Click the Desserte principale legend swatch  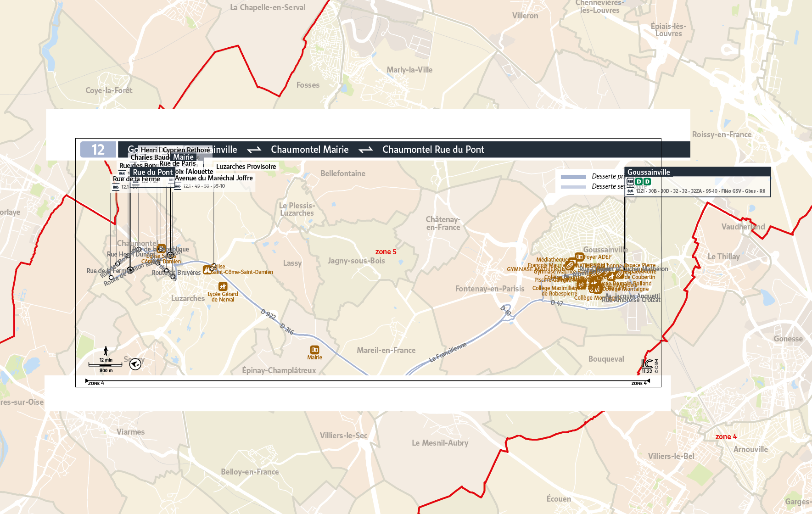(x=573, y=177)
